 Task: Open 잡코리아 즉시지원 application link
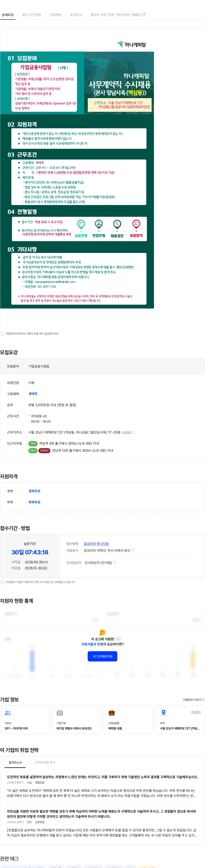pyautogui.click(x=96, y=543)
